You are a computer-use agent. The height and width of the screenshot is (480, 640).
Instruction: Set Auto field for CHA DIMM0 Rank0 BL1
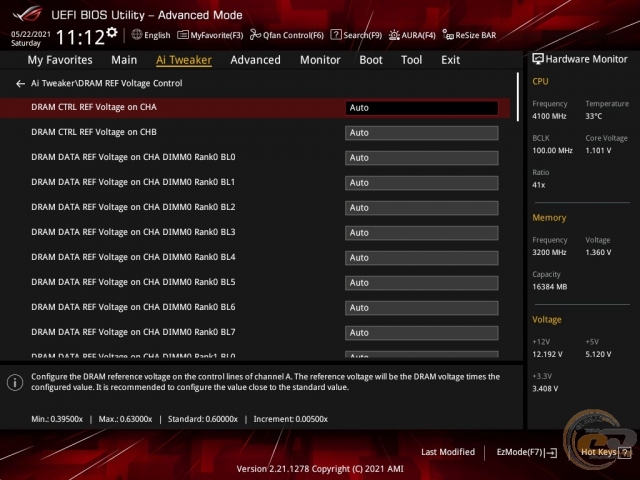tap(422, 183)
